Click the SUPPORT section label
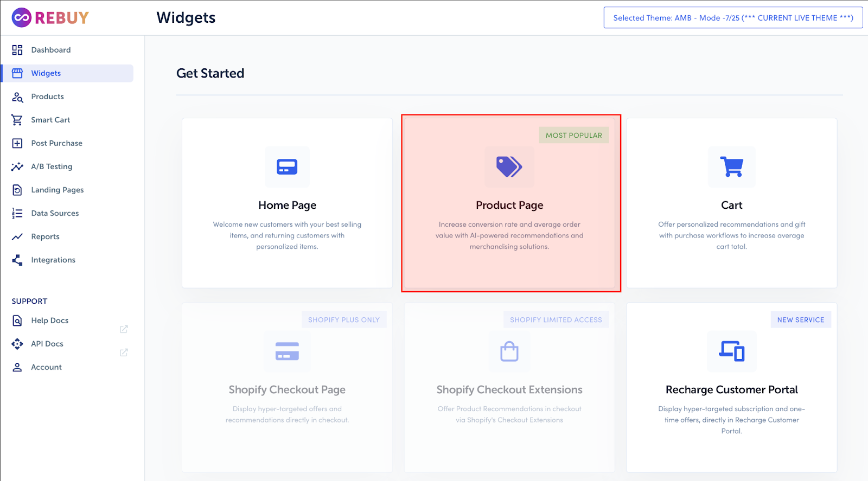Image resolution: width=868 pixels, height=481 pixels. click(x=29, y=301)
